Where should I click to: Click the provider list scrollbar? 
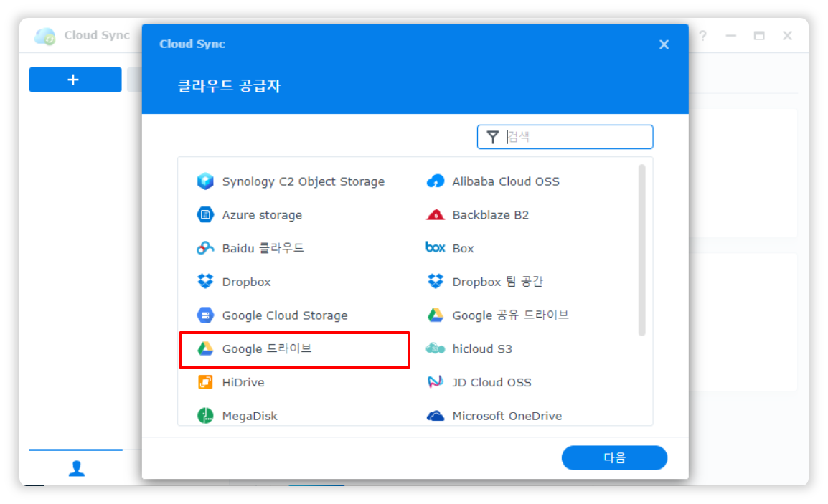[x=641, y=250]
